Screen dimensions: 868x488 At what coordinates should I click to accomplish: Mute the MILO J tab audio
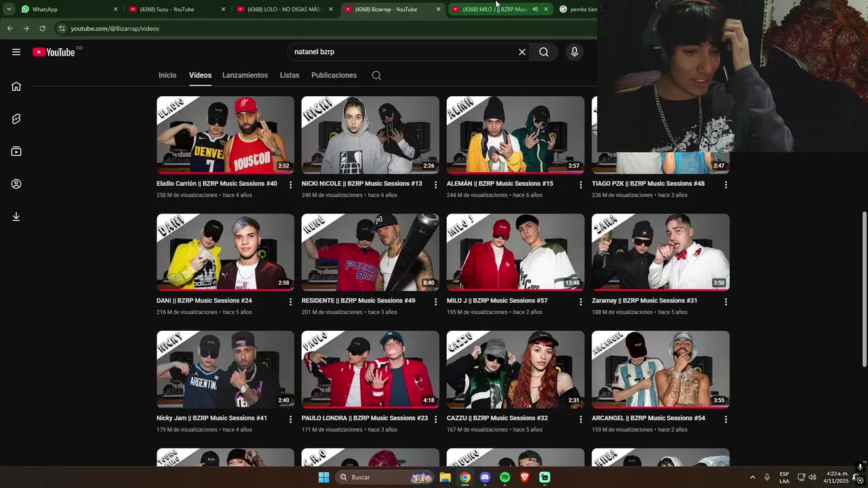(535, 9)
